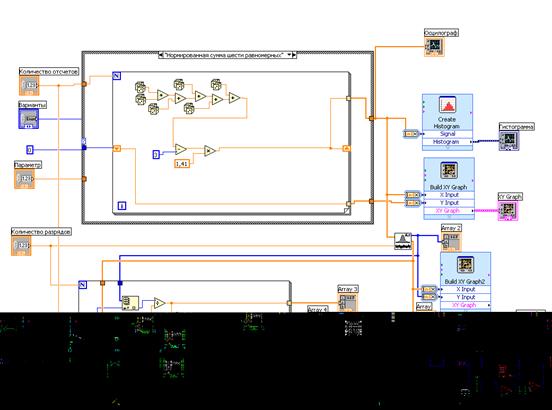Screen dimensions: 552x410
Task: Select the Гистограмма indicator terminal
Action: (x=509, y=141)
